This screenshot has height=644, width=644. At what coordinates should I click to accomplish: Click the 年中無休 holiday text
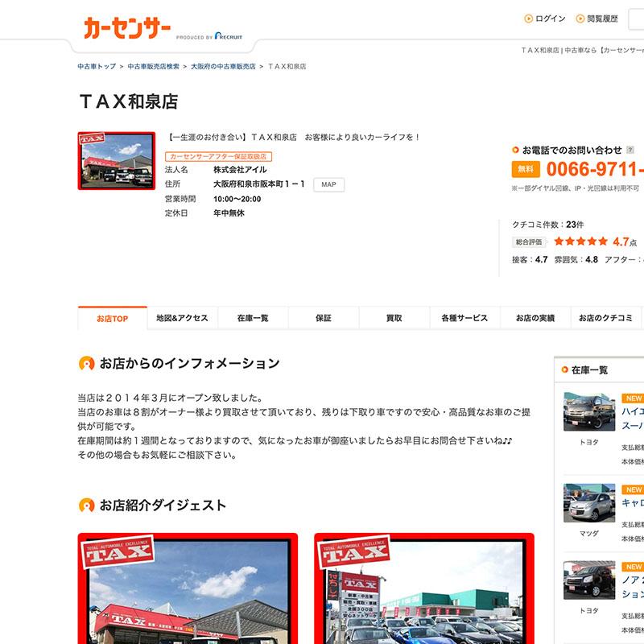click(x=229, y=213)
